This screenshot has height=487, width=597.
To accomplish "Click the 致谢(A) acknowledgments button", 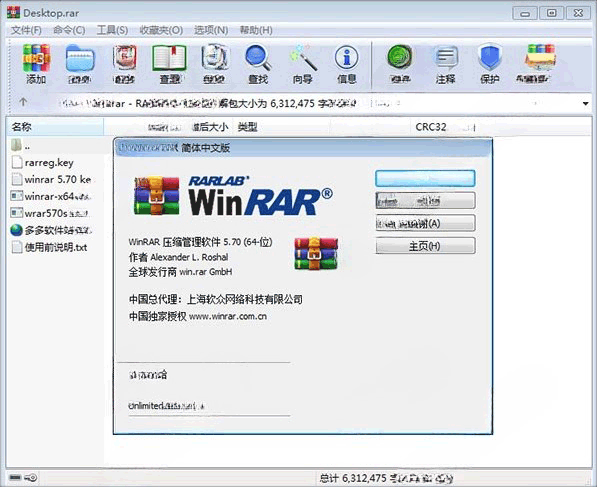I will pyautogui.click(x=425, y=223).
